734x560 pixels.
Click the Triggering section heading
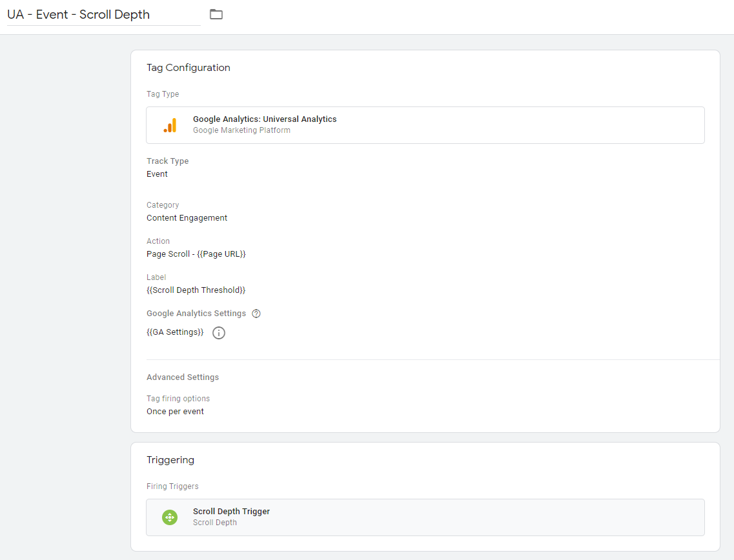pos(170,460)
